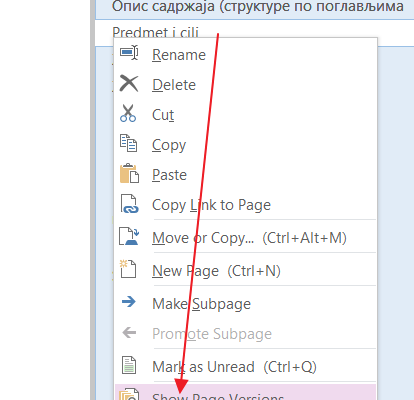Click the chain link page icon
414x400 pixels.
coord(129,204)
